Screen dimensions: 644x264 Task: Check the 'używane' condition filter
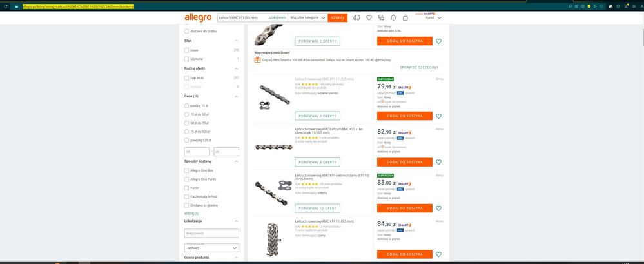186,59
